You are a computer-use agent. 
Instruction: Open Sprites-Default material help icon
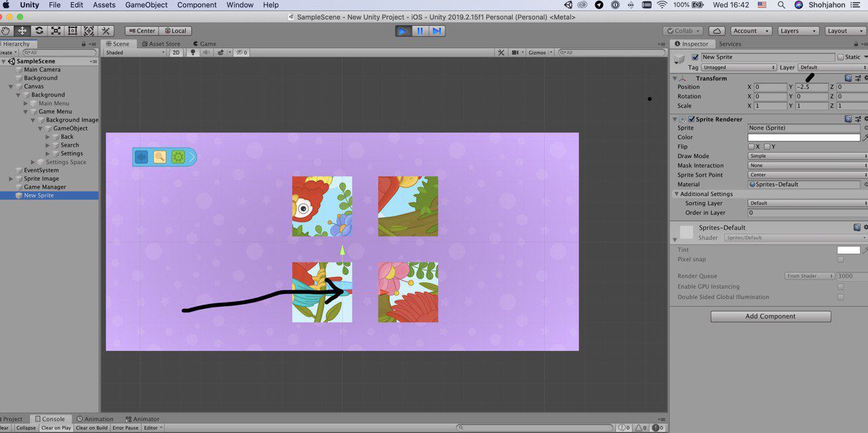pos(857,227)
